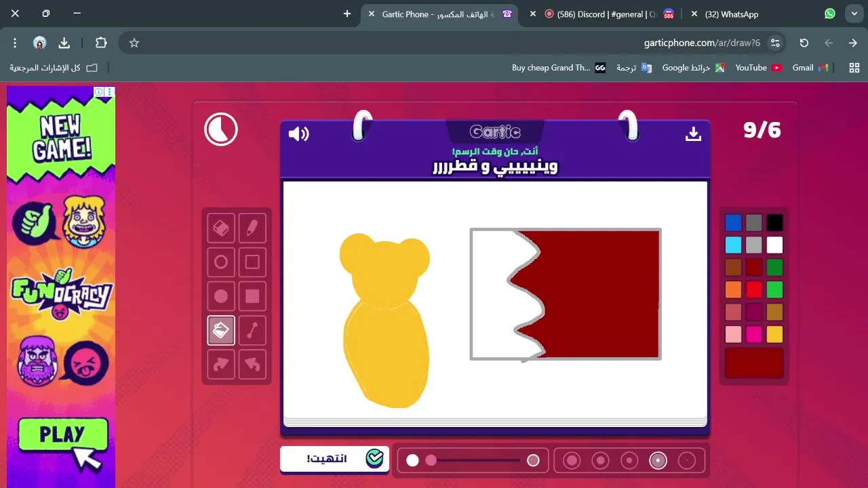Screen dimensions: 868x488
Task: Open the Google apps grid icon
Action: (854, 68)
